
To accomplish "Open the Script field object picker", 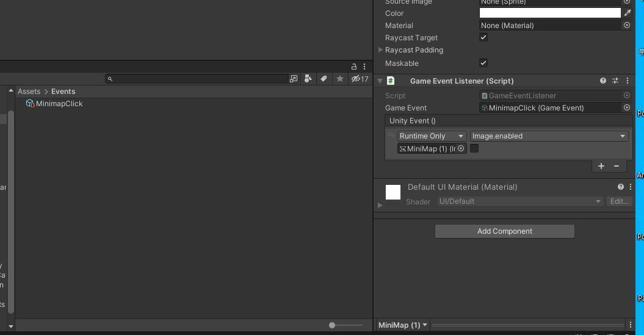I will pos(627,96).
